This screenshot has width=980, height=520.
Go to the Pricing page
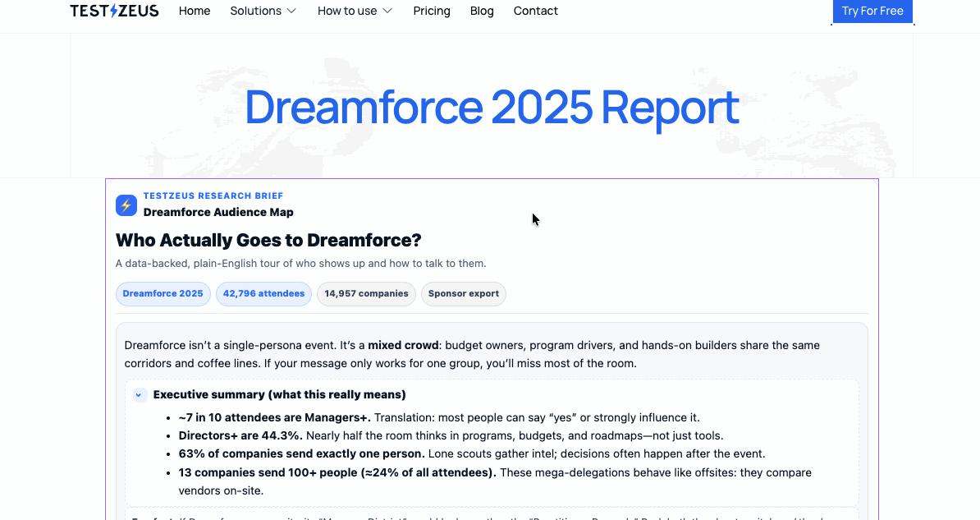pyautogui.click(x=432, y=11)
